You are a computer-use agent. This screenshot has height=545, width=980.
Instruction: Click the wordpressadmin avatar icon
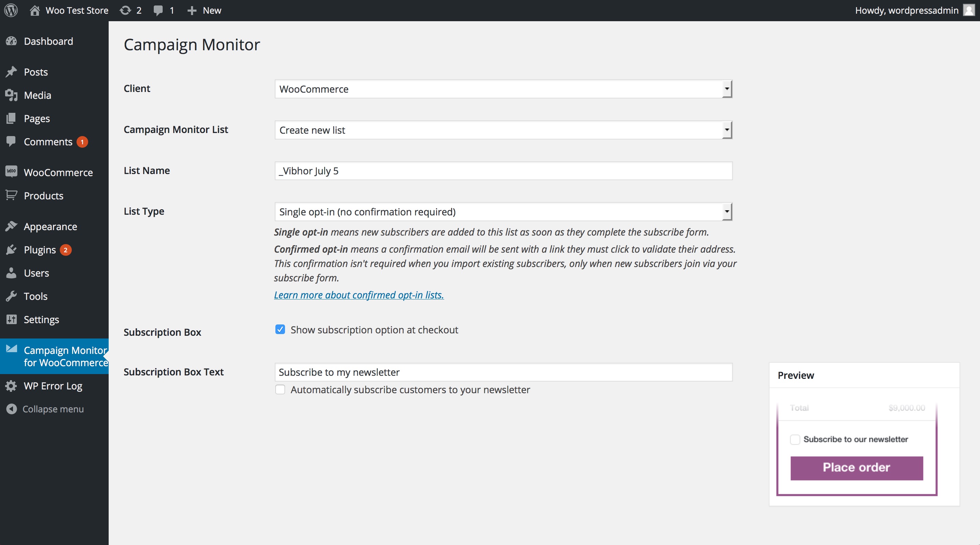click(x=969, y=10)
